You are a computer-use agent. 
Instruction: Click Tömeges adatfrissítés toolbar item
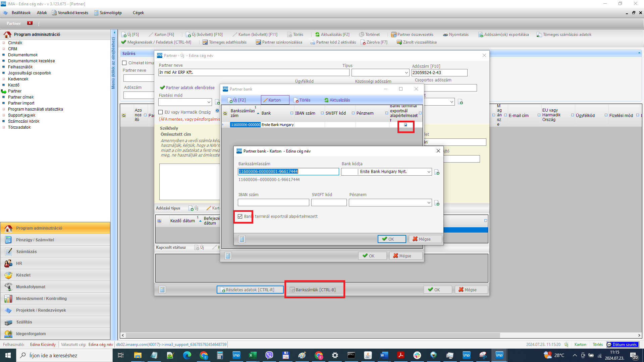[224, 42]
